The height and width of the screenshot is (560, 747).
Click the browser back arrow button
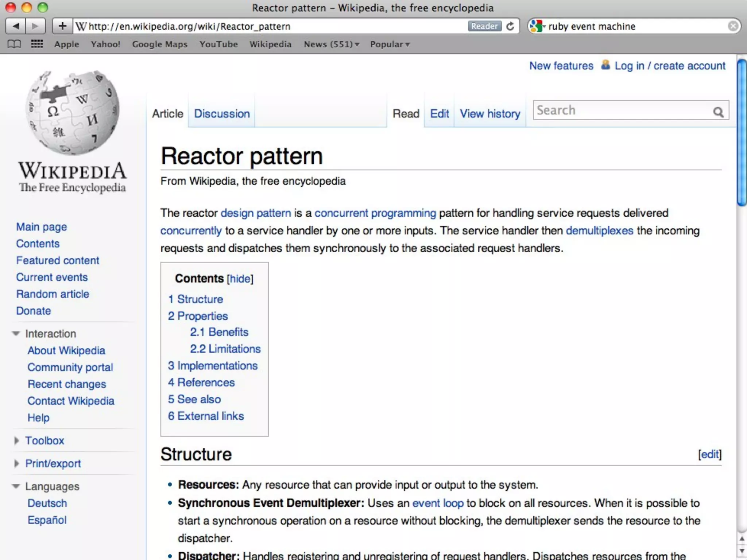coord(16,26)
